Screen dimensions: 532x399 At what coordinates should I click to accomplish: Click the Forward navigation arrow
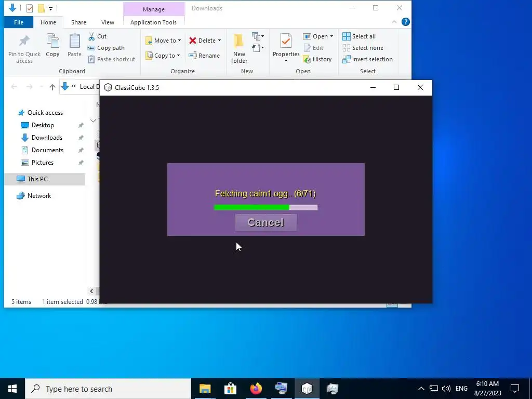click(x=30, y=87)
